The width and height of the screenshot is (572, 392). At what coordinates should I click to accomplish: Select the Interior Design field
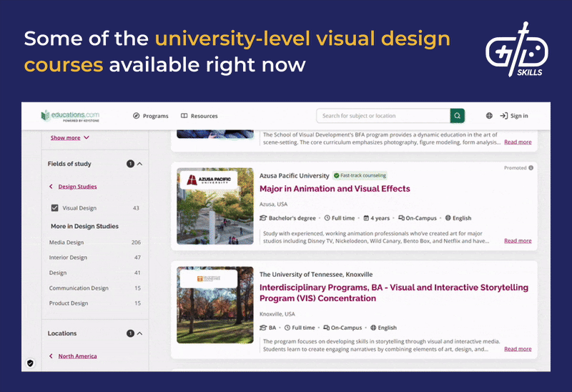95,258
